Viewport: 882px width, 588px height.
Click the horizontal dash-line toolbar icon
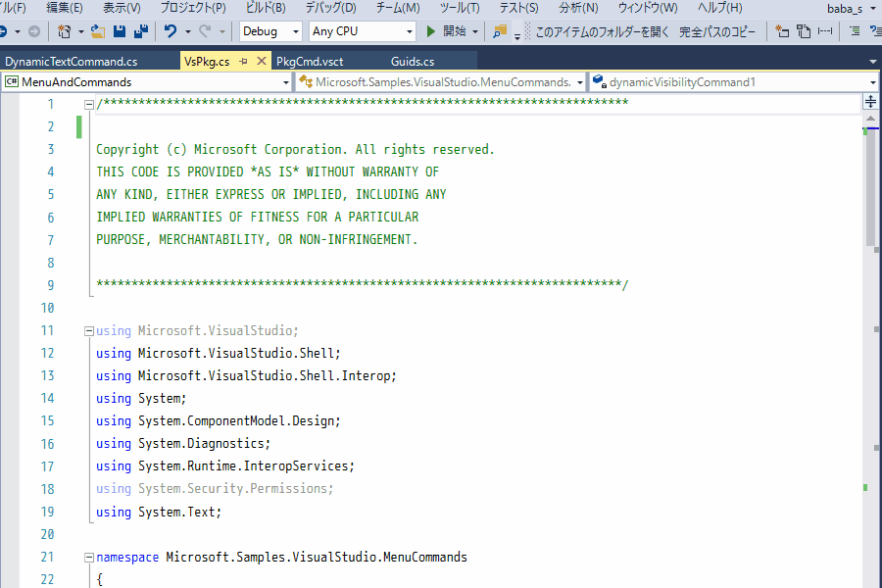click(825, 31)
